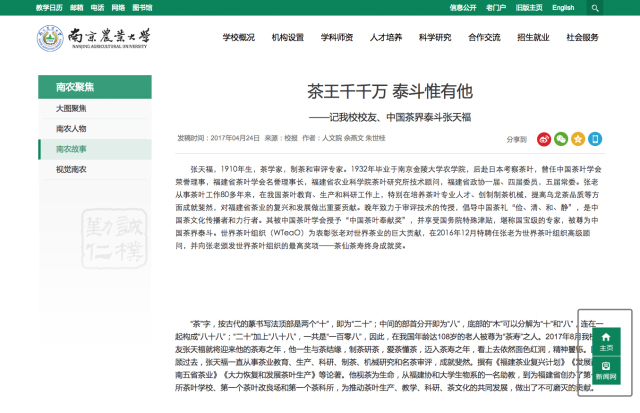Open the 学校概况 navigation menu
Image resolution: width=640 pixels, height=413 pixels.
pyautogui.click(x=233, y=37)
